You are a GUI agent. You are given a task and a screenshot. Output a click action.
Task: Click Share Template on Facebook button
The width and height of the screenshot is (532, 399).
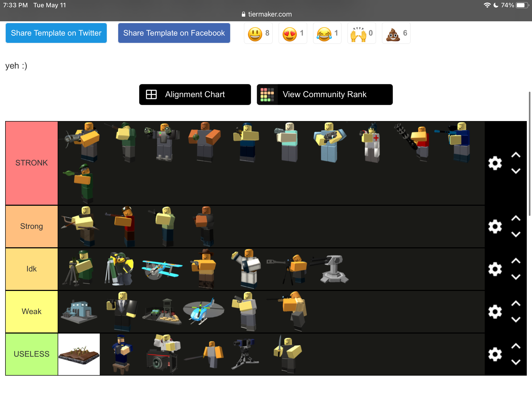[174, 33]
